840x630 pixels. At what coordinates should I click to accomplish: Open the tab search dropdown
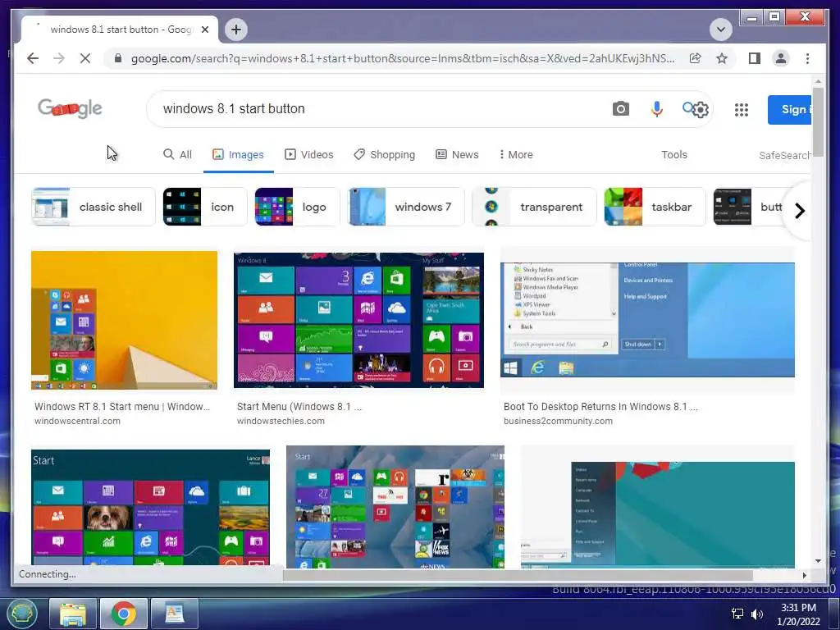(720, 30)
